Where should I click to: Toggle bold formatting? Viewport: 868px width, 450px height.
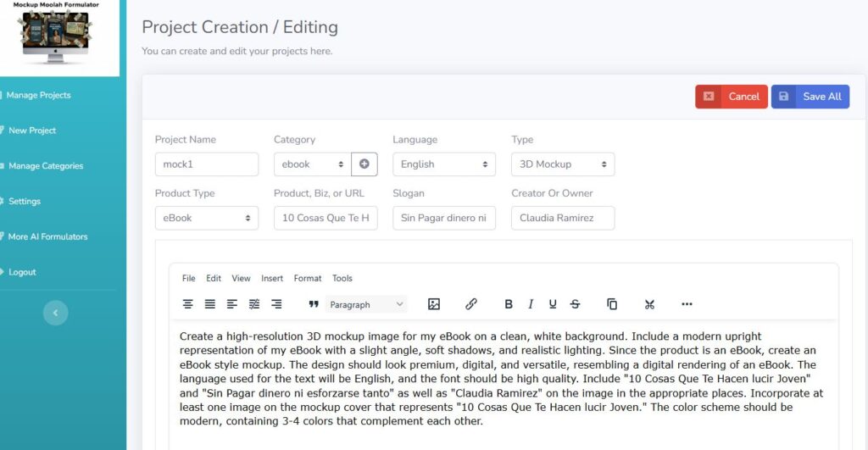509,304
